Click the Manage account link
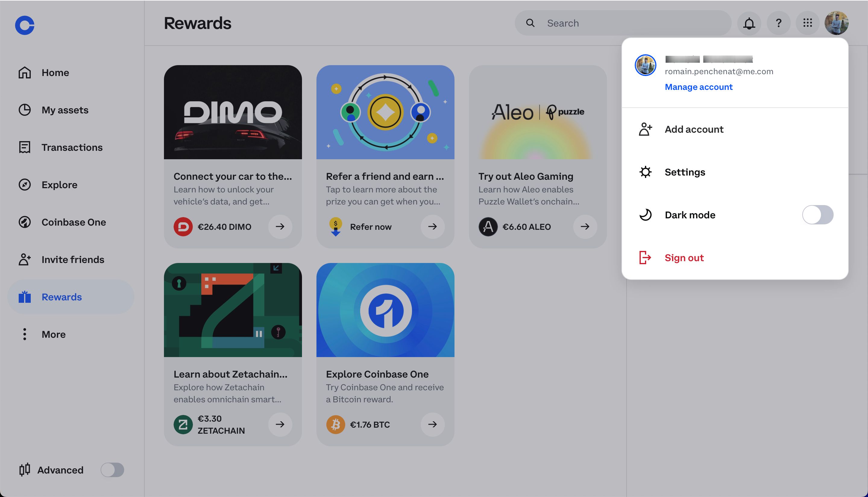Viewport: 868px width, 497px height. click(x=699, y=87)
